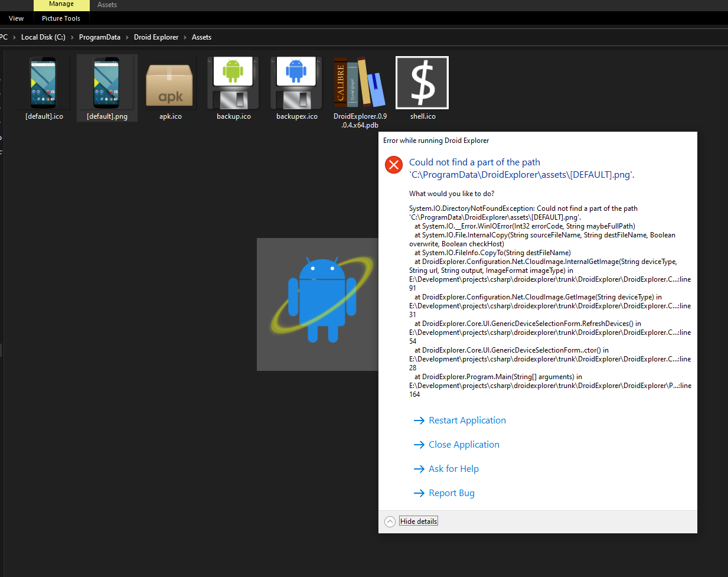Image resolution: width=728 pixels, height=577 pixels.
Task: Choose Ask for Help
Action: click(453, 469)
